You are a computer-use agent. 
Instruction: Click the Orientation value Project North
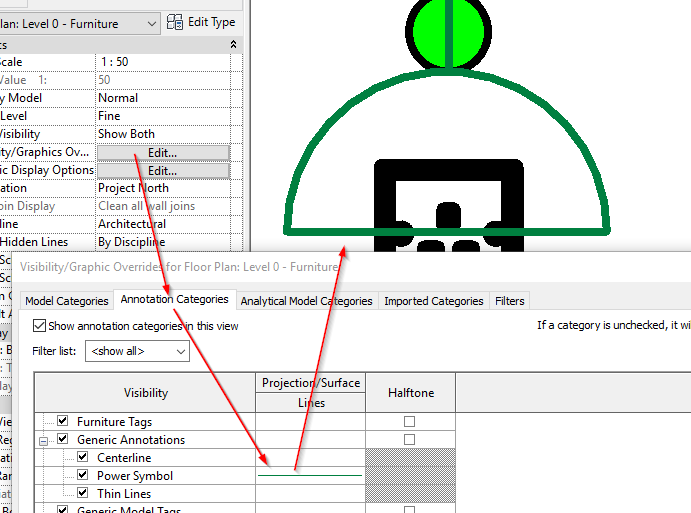coord(163,188)
